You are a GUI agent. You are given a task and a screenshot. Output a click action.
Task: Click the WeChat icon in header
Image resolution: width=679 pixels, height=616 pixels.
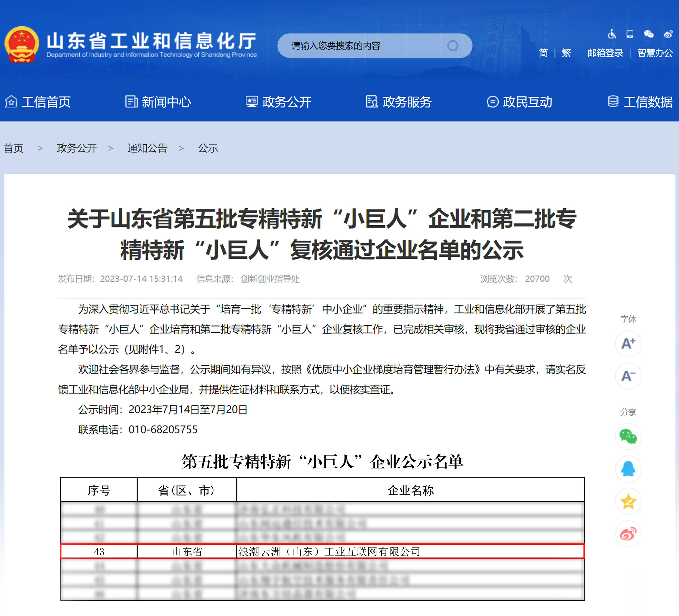[648, 34]
